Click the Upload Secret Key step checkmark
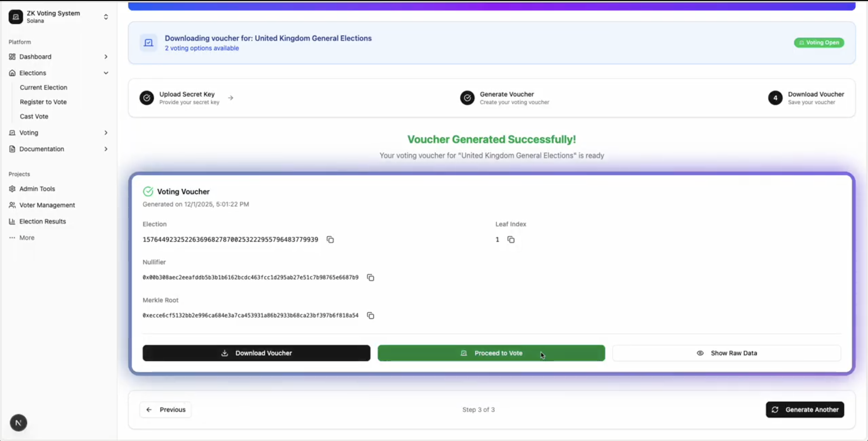This screenshot has width=868, height=441. (x=147, y=98)
